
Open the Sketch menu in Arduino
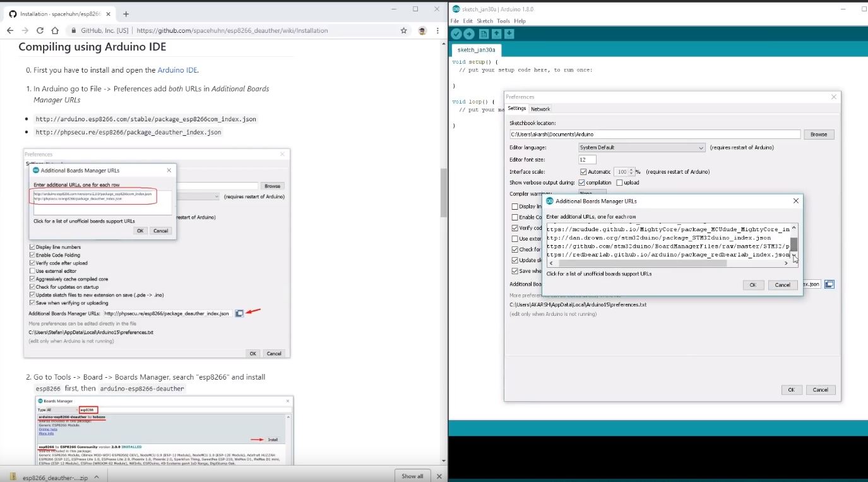pos(485,21)
